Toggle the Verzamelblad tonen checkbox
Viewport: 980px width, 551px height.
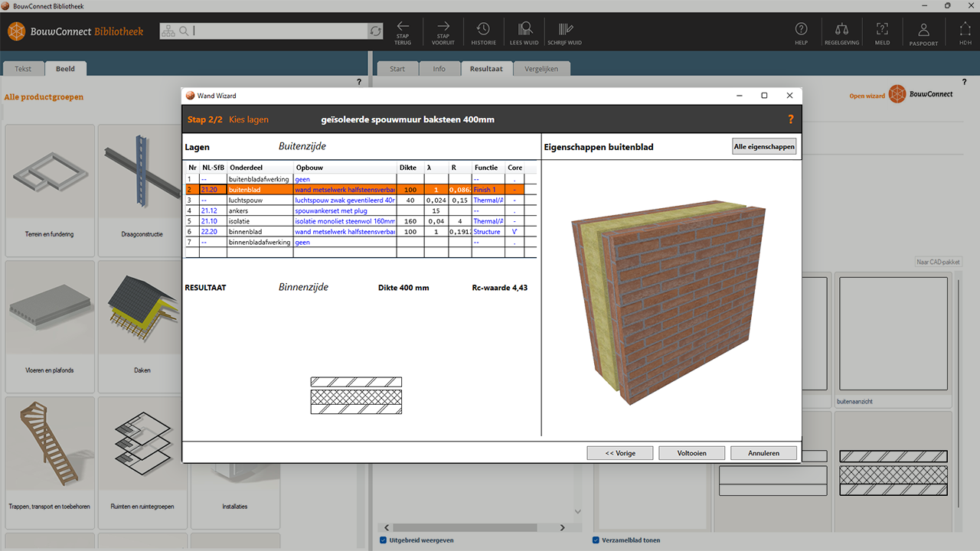coord(596,540)
